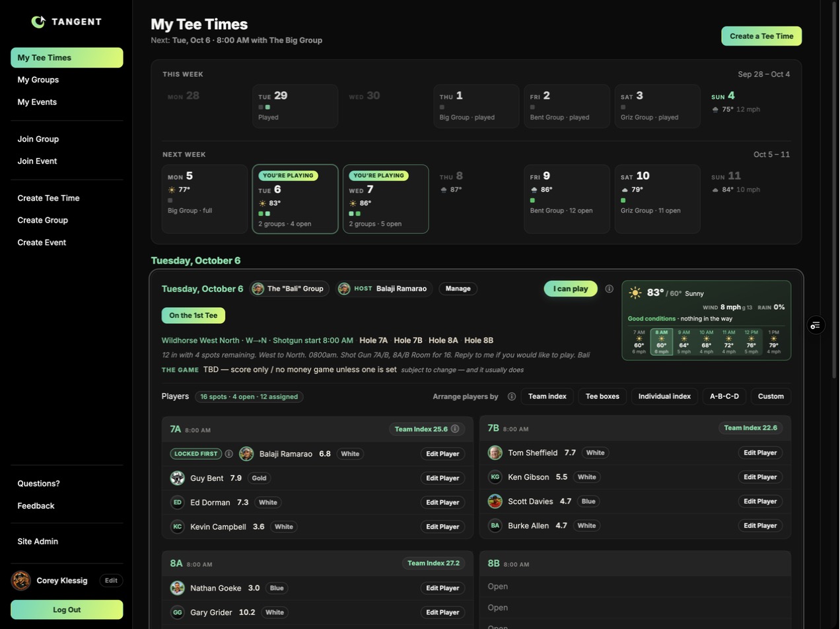Click the info icon beside Arrange players by
The width and height of the screenshot is (840, 629).
[x=512, y=396]
